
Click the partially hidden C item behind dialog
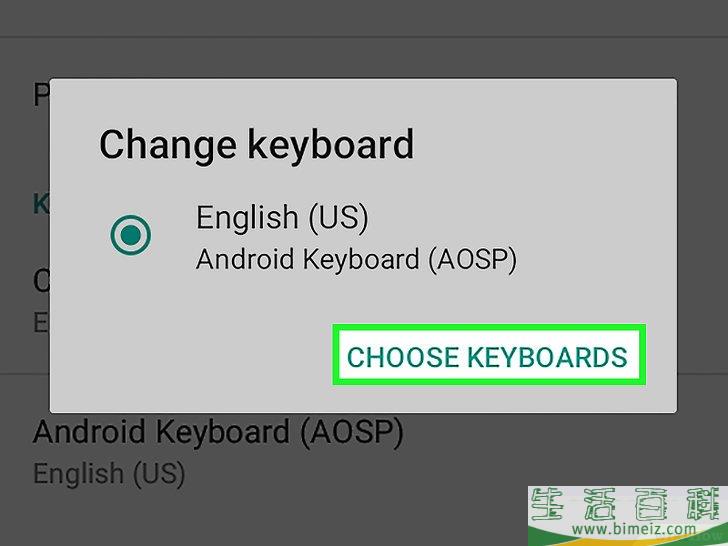(x=41, y=280)
